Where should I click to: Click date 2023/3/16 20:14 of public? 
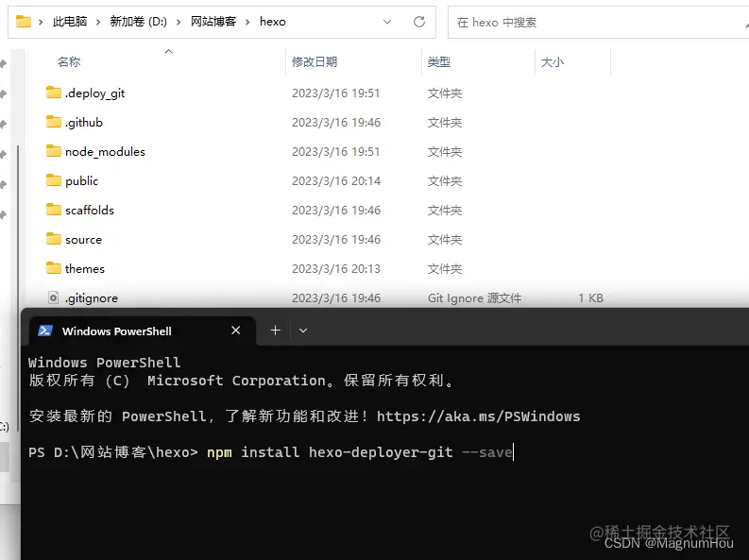click(x=336, y=181)
